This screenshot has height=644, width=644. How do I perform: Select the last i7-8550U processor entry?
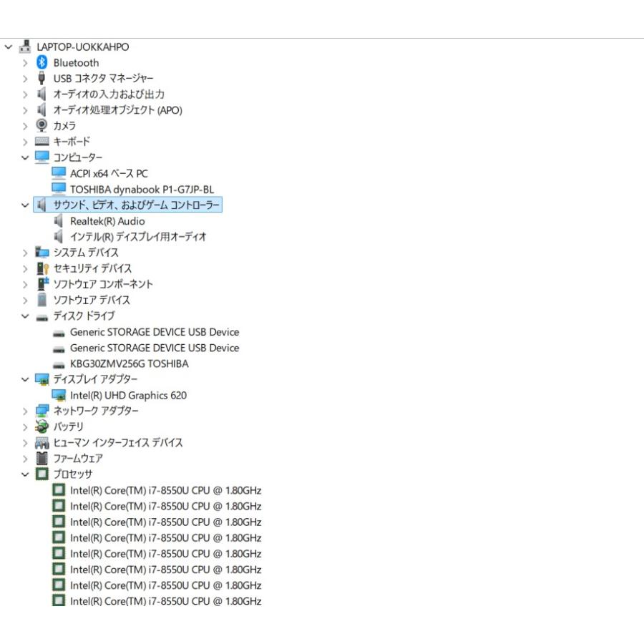pos(165,602)
